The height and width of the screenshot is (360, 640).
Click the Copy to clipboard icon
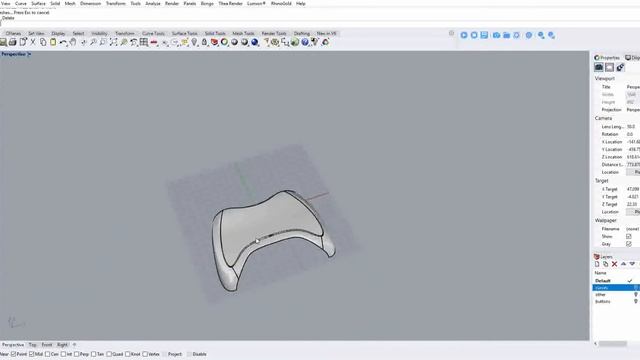click(x=43, y=42)
